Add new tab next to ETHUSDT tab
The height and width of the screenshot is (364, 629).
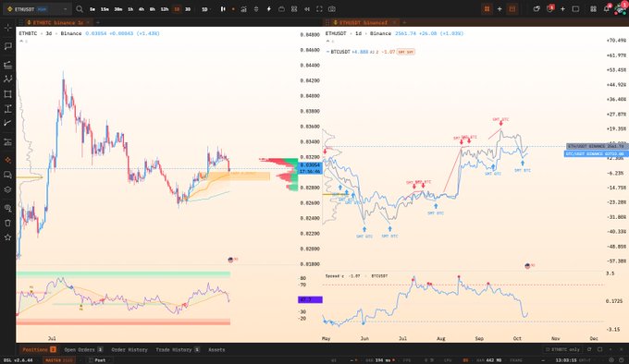pyautogui.click(x=404, y=23)
